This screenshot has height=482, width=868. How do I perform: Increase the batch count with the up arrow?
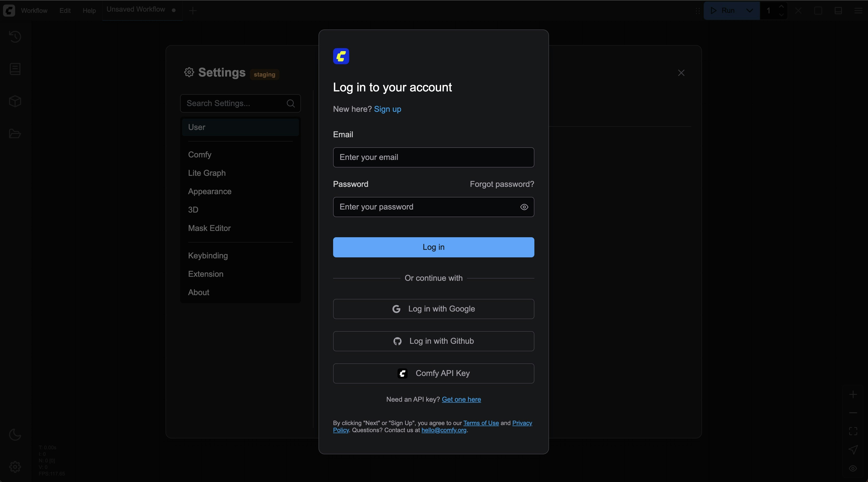pos(781,7)
